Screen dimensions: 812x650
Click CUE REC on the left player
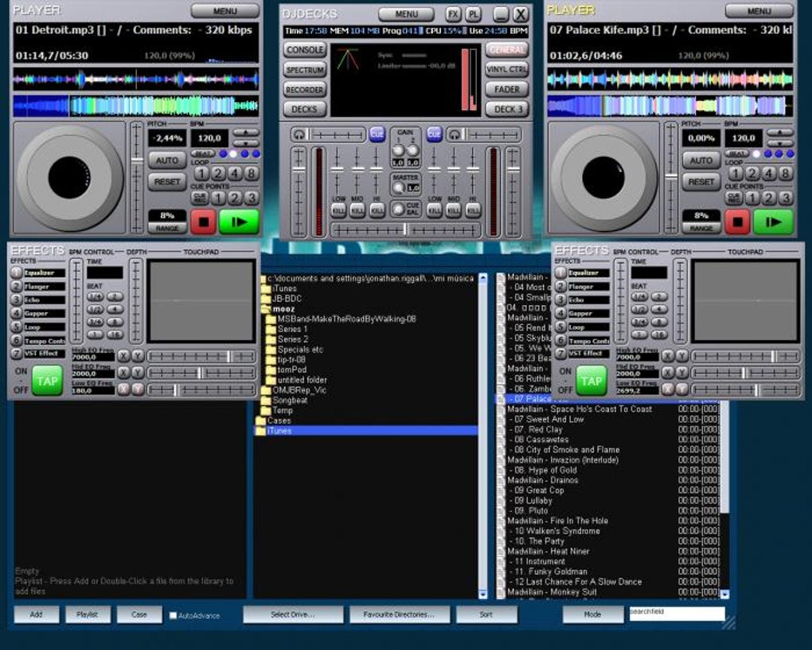pos(199,198)
